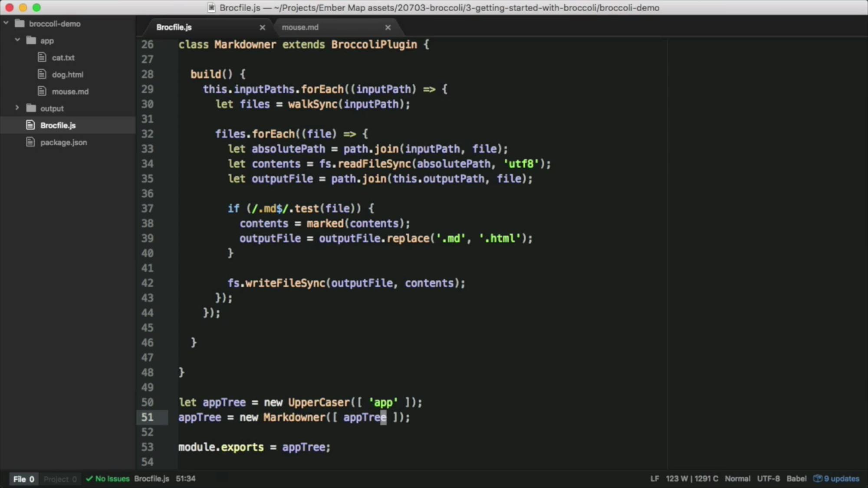Select the Brocfile.js editor tab
The height and width of the screenshot is (488, 868).
coord(174,27)
